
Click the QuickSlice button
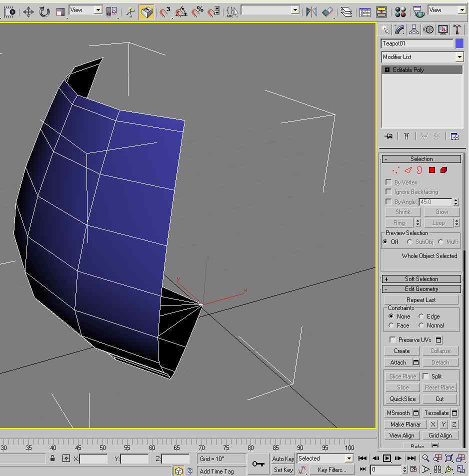coord(402,399)
